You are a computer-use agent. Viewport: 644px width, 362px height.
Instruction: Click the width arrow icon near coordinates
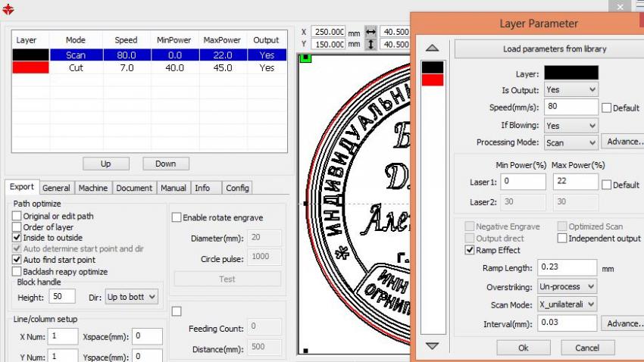coord(370,33)
